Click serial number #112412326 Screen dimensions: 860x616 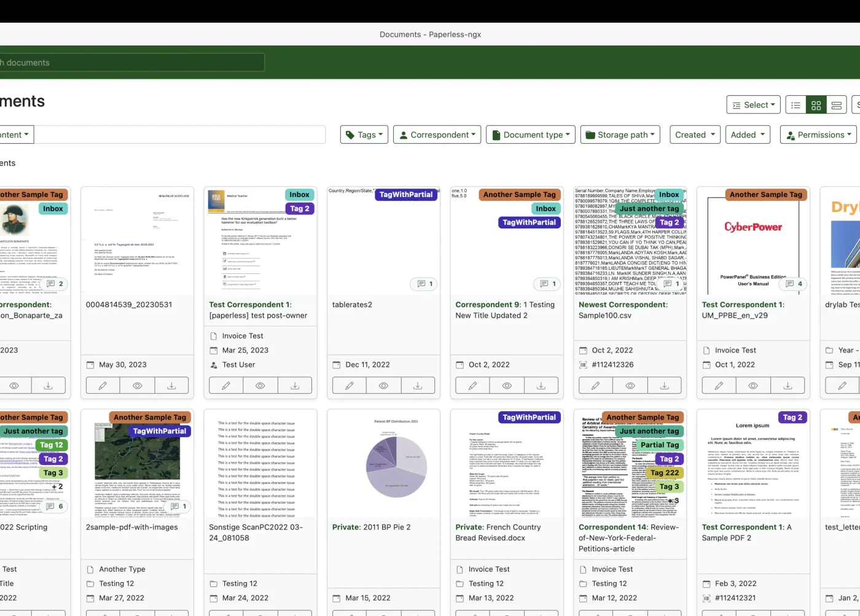tap(612, 365)
